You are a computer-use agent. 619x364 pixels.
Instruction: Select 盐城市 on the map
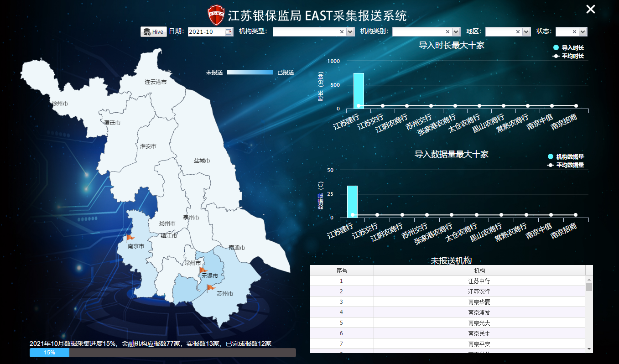point(202,161)
